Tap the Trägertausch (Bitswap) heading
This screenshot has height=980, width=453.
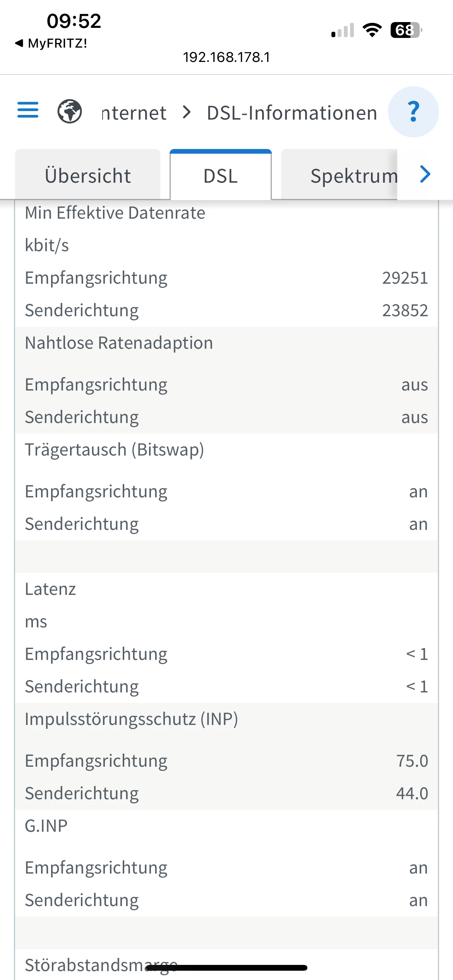[115, 450]
